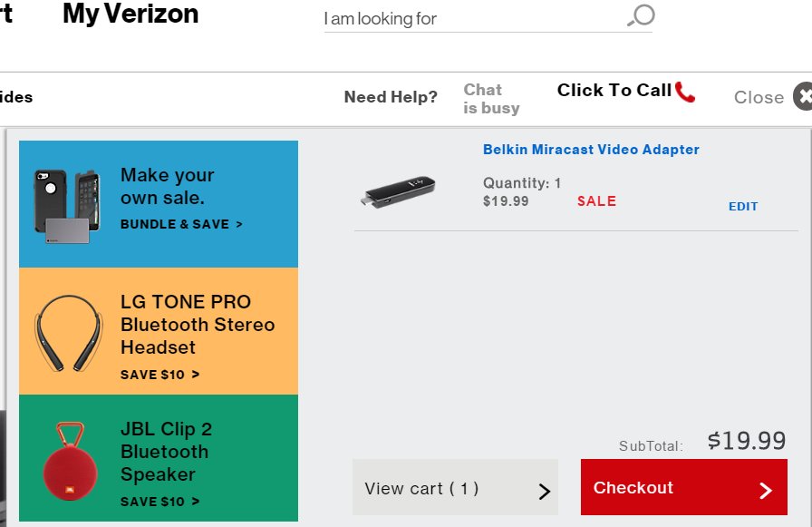Click the Close text label
The height and width of the screenshot is (527, 812).
click(x=759, y=97)
